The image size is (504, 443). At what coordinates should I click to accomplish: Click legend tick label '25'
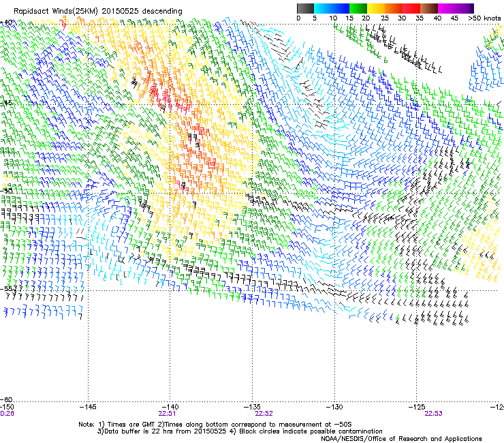pos(384,18)
